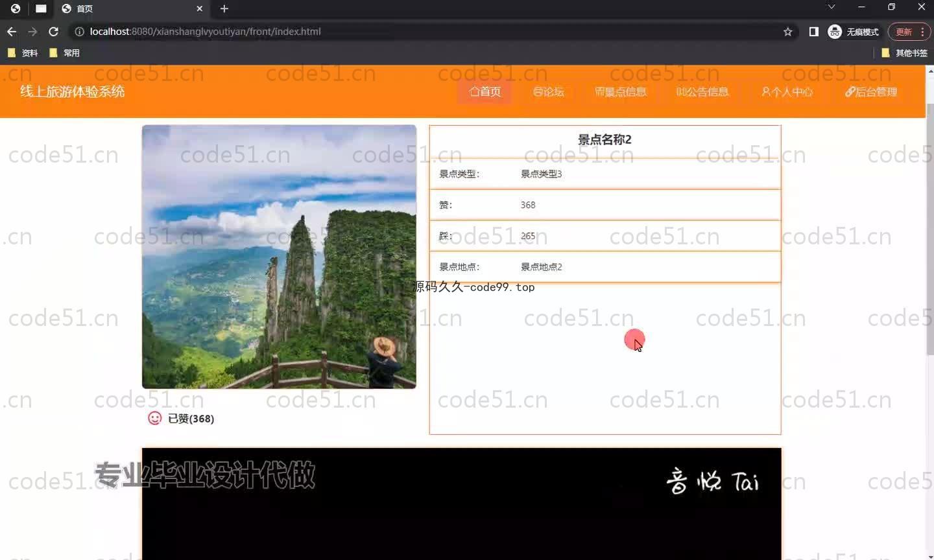
Task: Click the page vertical scrollbar
Action: pos(930,228)
